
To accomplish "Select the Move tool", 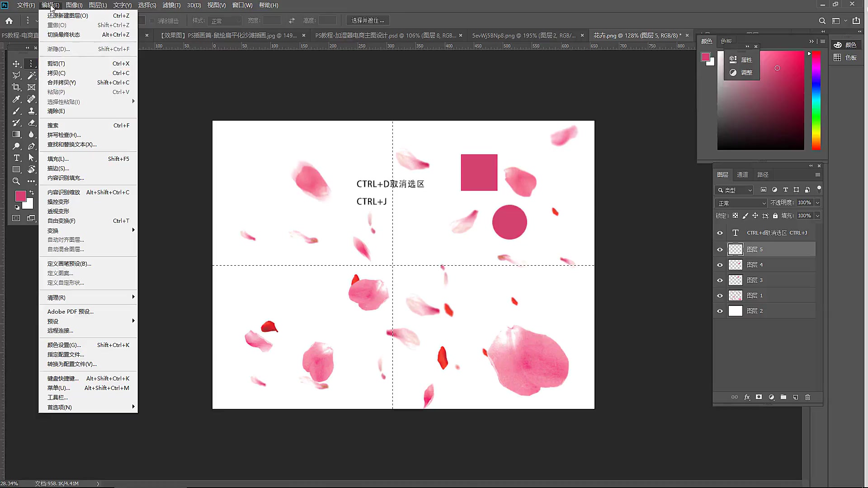I will (16, 64).
